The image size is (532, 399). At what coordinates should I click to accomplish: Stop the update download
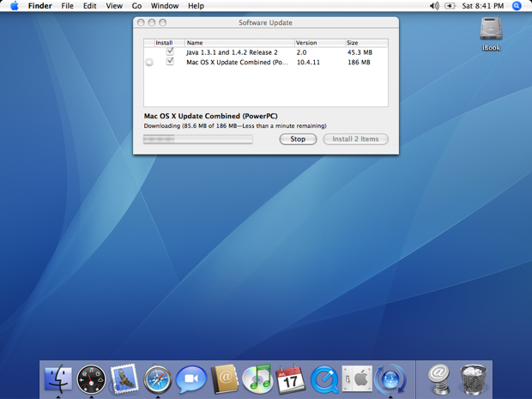298,139
